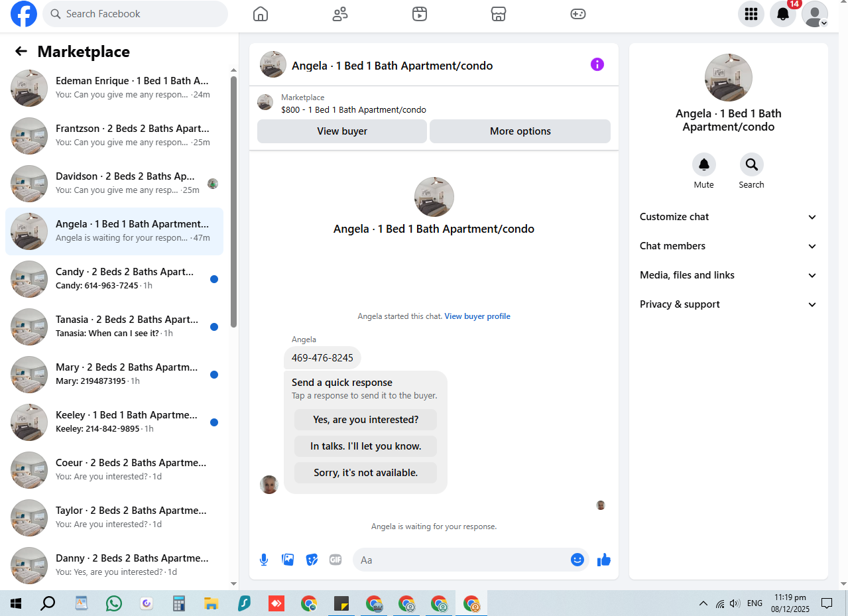Open File Explorer from the taskbar
This screenshot has height=616, width=848.
click(x=211, y=603)
